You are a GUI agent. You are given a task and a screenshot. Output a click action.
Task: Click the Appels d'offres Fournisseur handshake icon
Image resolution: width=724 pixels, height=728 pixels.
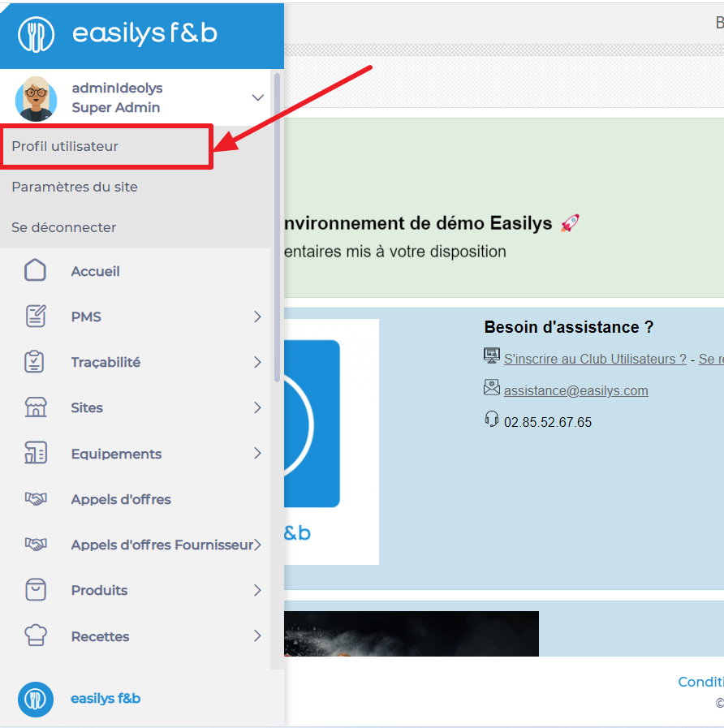[x=36, y=544]
